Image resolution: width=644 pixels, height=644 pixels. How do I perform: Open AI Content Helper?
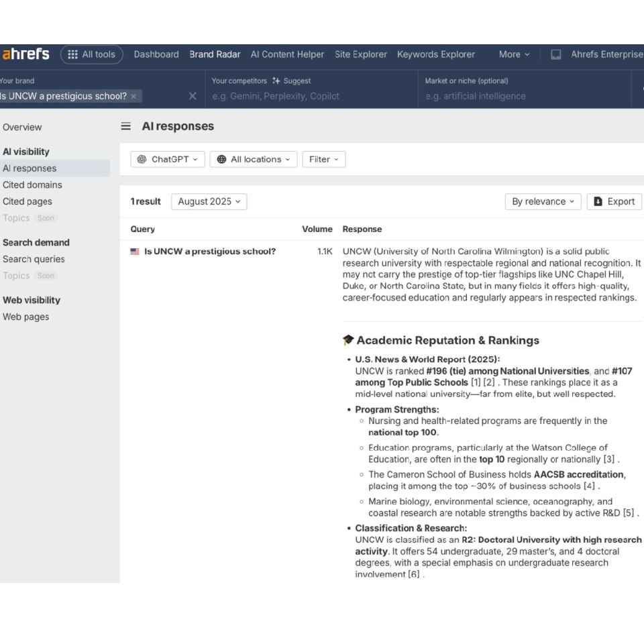tap(287, 54)
